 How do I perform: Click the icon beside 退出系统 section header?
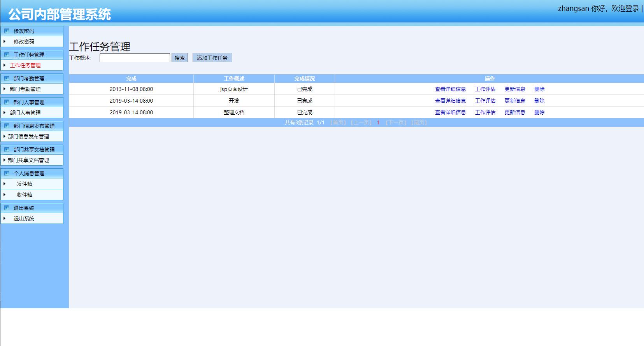(x=7, y=208)
